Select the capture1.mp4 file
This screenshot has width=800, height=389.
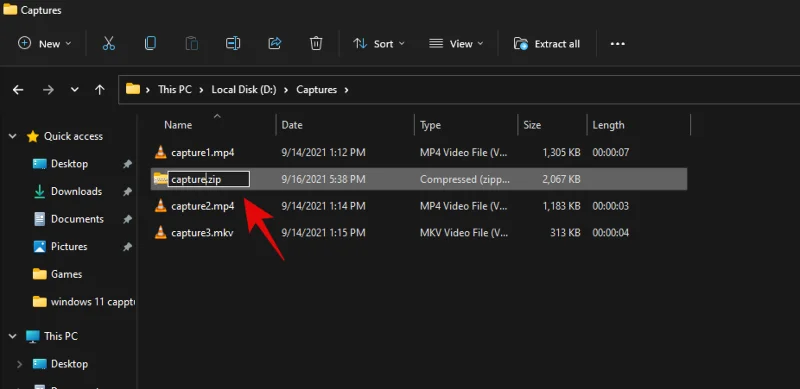point(203,152)
